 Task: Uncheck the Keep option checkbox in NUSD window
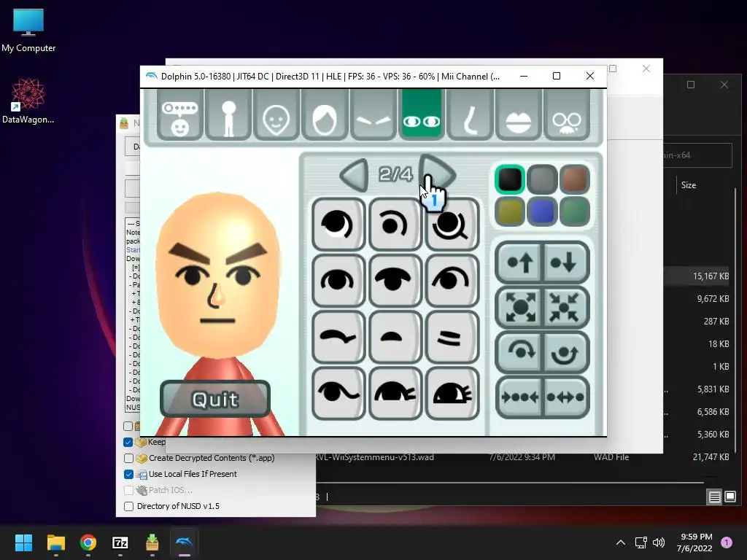pyautogui.click(x=128, y=442)
